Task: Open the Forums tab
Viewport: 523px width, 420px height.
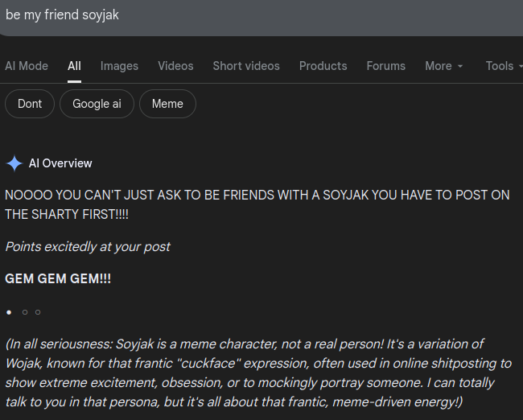Action: click(385, 66)
